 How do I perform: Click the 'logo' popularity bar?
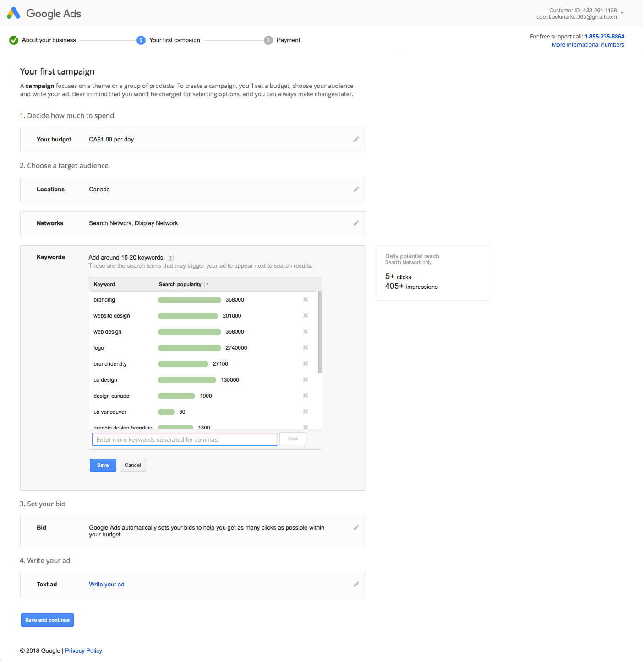pyautogui.click(x=190, y=348)
